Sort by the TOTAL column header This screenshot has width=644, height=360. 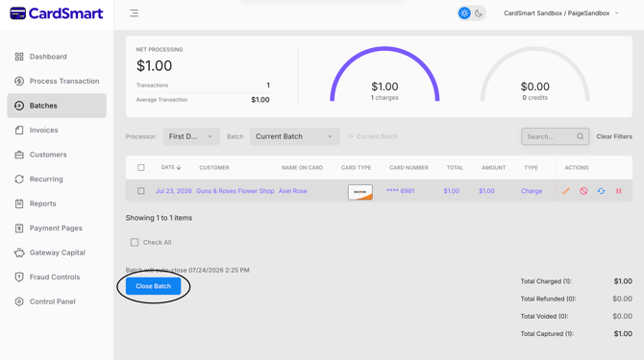pos(455,168)
